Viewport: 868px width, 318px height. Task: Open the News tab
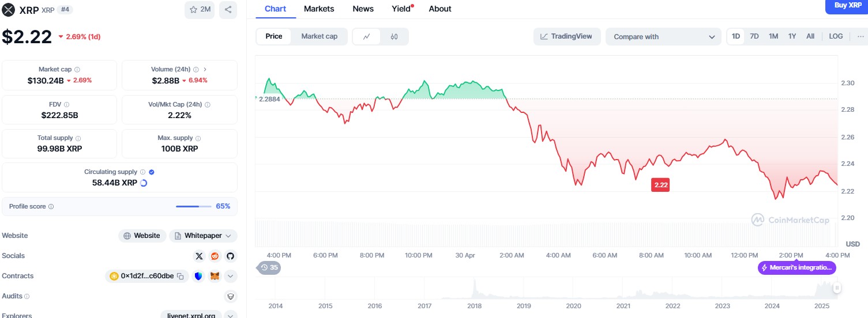(363, 9)
